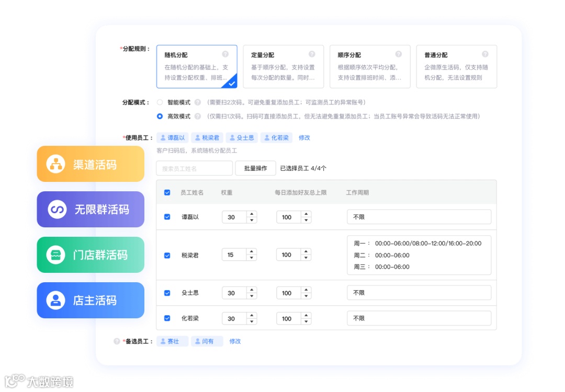Select the 智能模式 radio option
This screenshot has height=392, width=565.
coord(160,102)
